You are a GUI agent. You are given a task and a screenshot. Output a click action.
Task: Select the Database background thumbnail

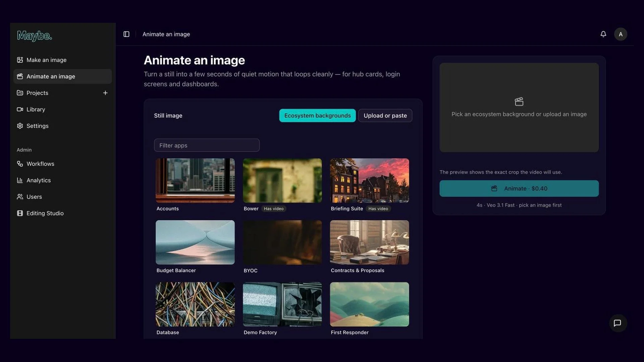tap(195, 304)
